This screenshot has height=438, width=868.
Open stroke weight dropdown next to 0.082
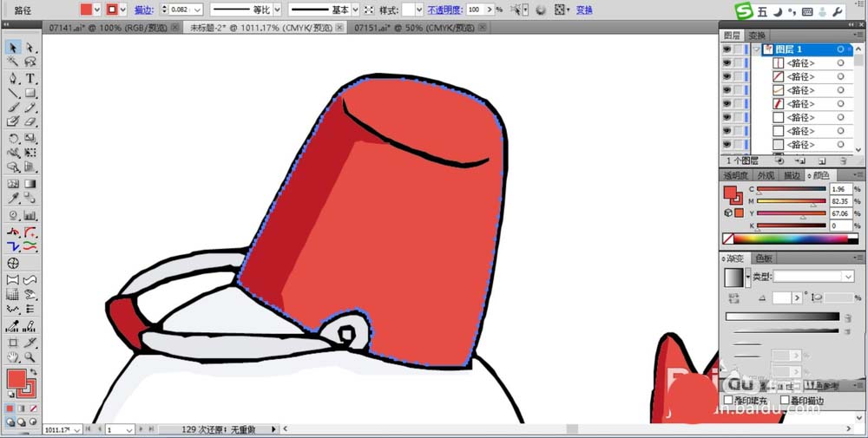pos(198,10)
